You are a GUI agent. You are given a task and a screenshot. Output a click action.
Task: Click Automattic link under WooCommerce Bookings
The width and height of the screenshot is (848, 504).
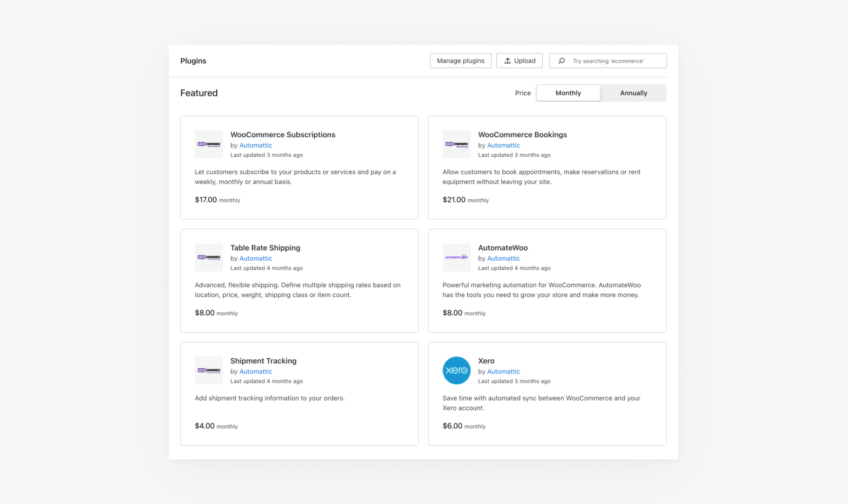tap(503, 145)
